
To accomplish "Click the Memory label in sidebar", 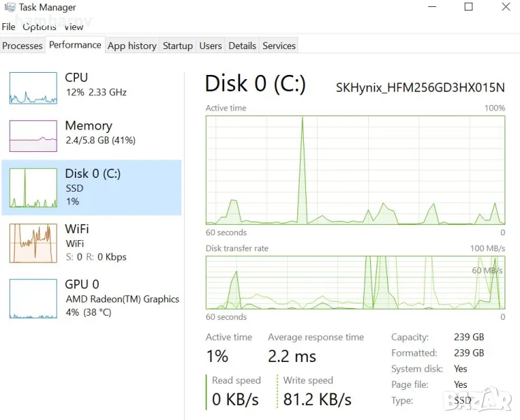I will click(88, 125).
